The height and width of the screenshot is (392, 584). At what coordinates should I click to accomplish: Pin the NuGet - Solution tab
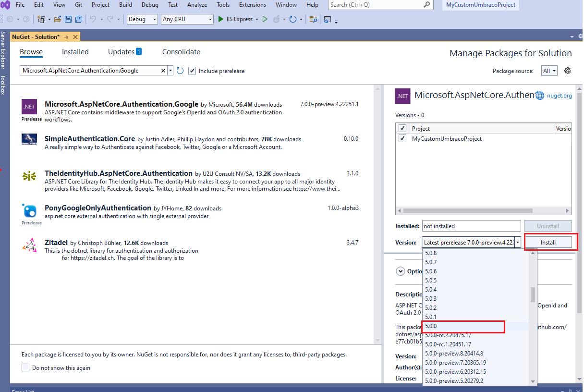coord(66,37)
